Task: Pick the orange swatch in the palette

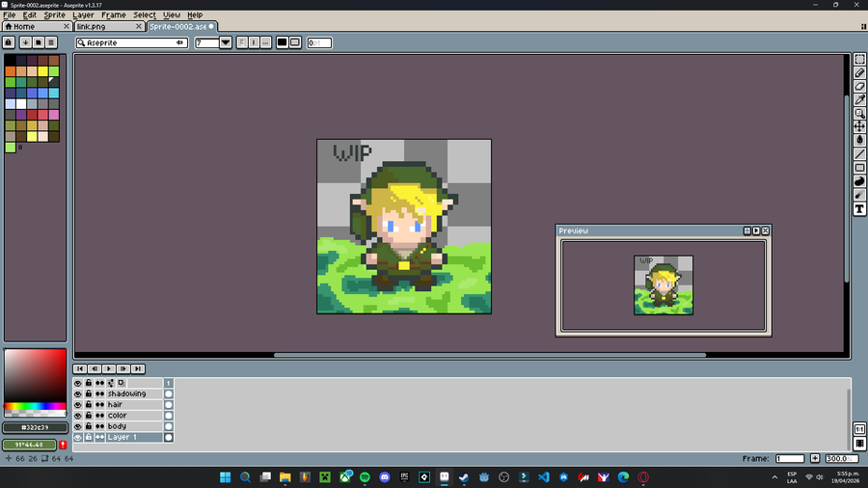Action: click(11, 70)
